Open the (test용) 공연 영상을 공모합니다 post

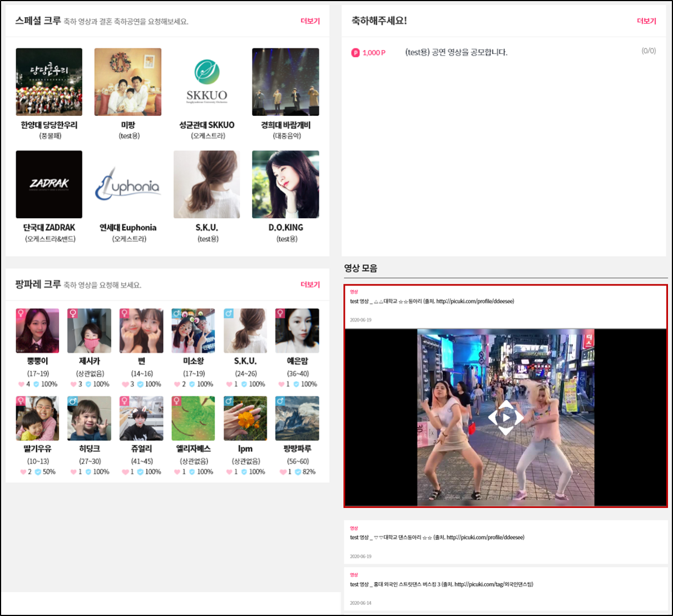click(x=456, y=52)
